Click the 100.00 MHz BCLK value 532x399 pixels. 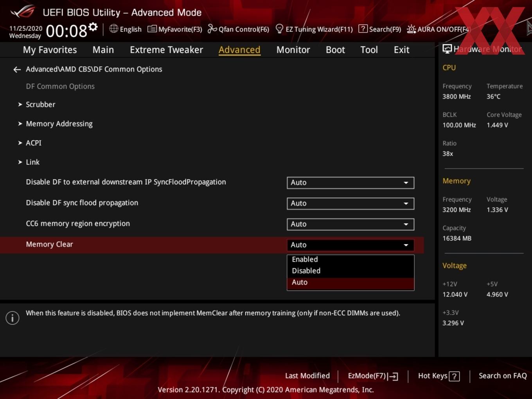click(x=459, y=125)
